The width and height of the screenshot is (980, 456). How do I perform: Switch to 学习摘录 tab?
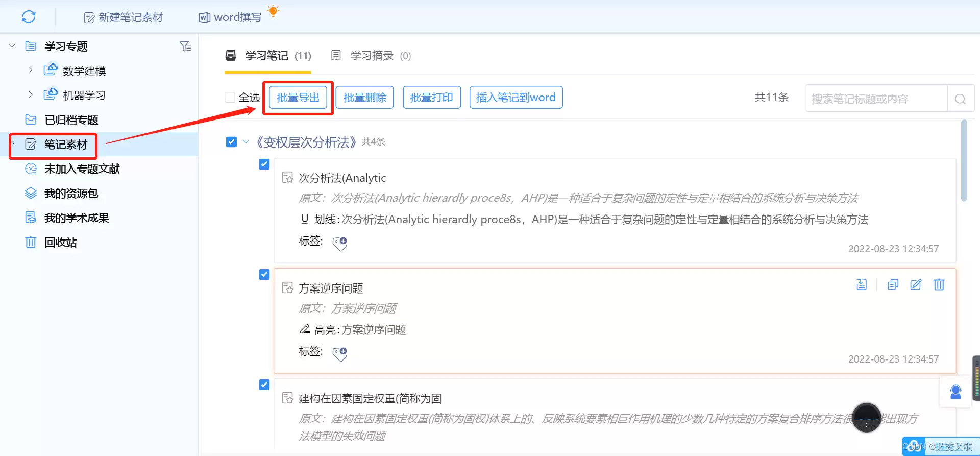pyautogui.click(x=371, y=55)
